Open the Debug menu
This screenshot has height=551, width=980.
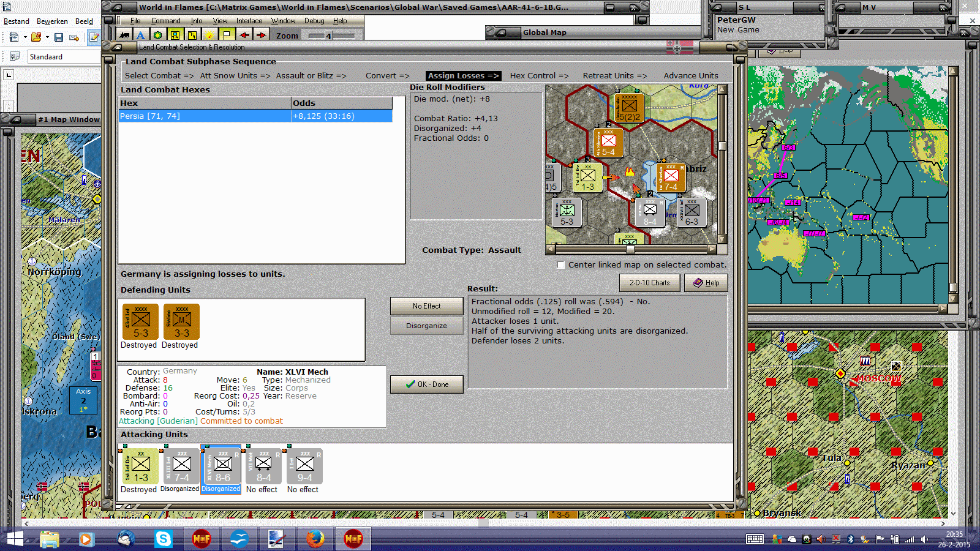click(314, 21)
